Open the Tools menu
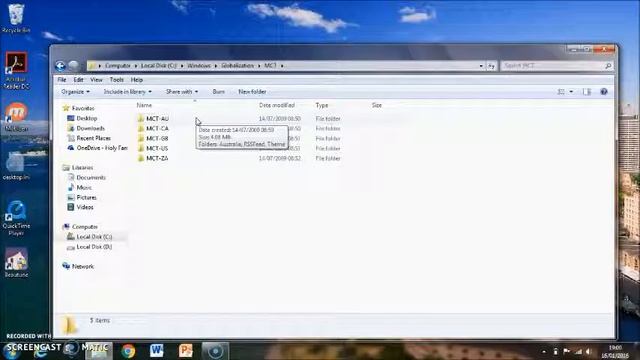This screenshot has height=360, width=640. (x=116, y=80)
